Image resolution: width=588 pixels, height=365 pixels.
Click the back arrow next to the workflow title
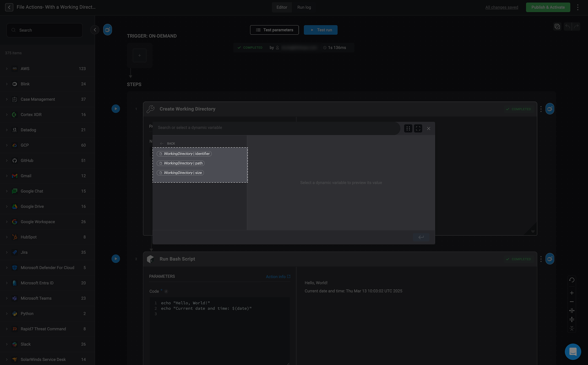click(x=9, y=7)
